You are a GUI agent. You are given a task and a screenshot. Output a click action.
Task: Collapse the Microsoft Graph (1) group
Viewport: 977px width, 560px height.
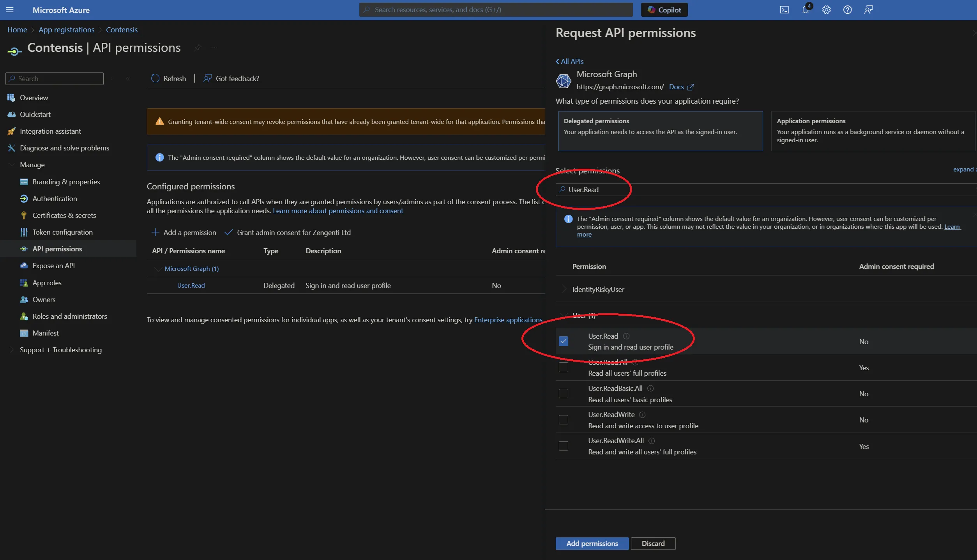[x=158, y=269]
